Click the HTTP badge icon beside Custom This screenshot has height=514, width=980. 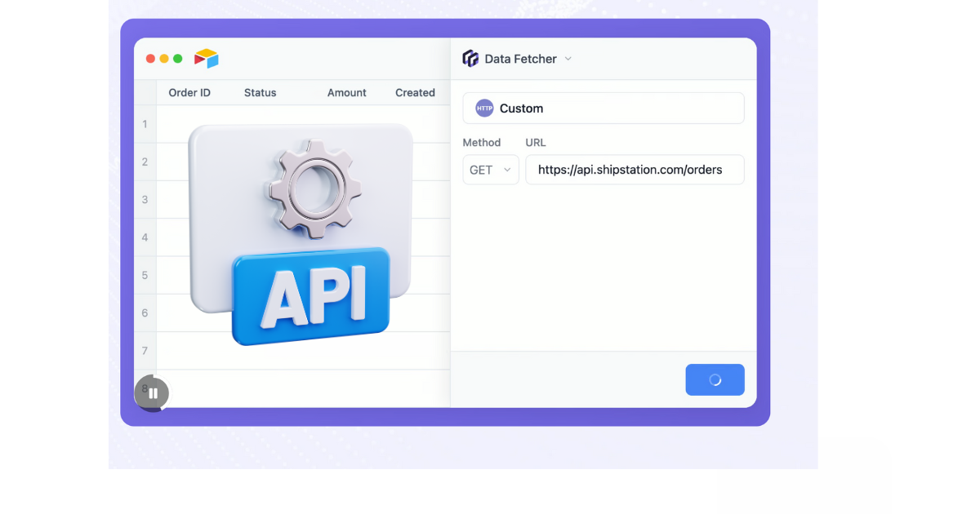(x=484, y=109)
